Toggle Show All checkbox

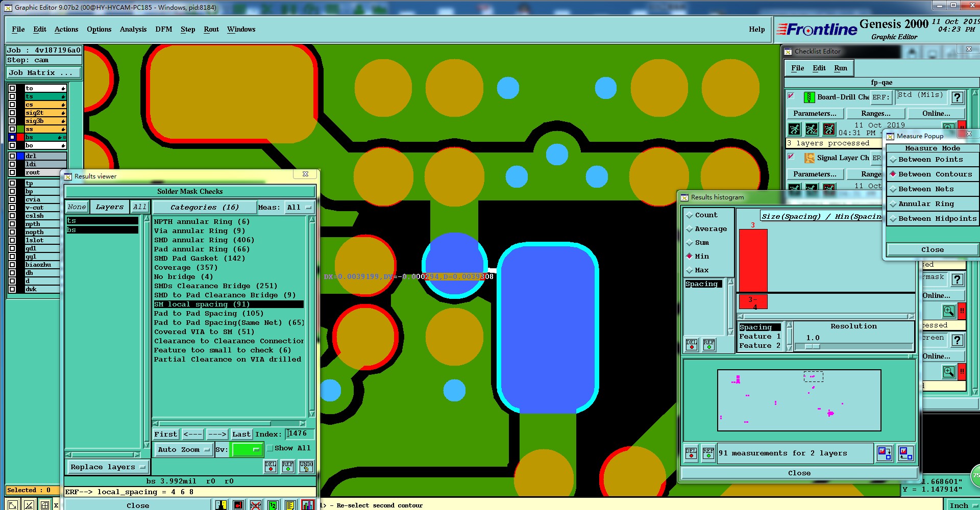point(270,448)
